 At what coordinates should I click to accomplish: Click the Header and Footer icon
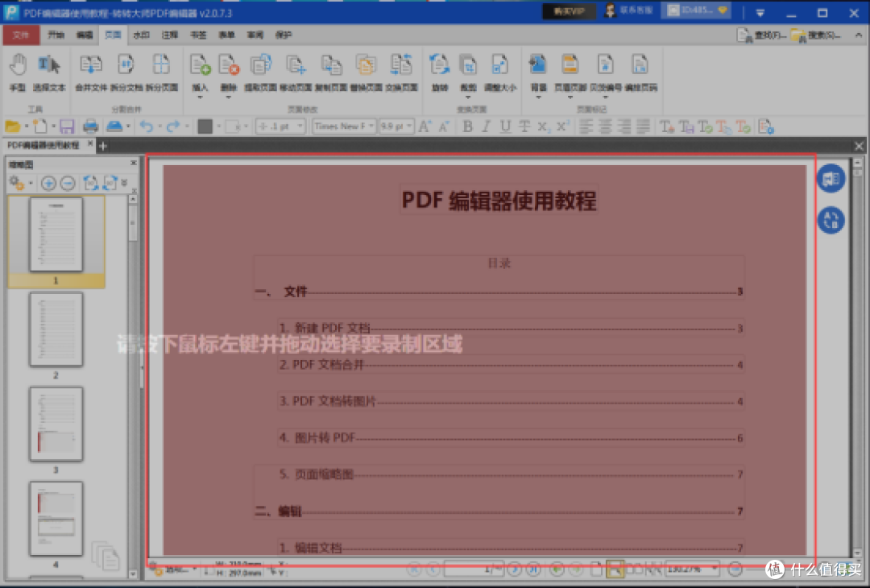click(x=570, y=65)
